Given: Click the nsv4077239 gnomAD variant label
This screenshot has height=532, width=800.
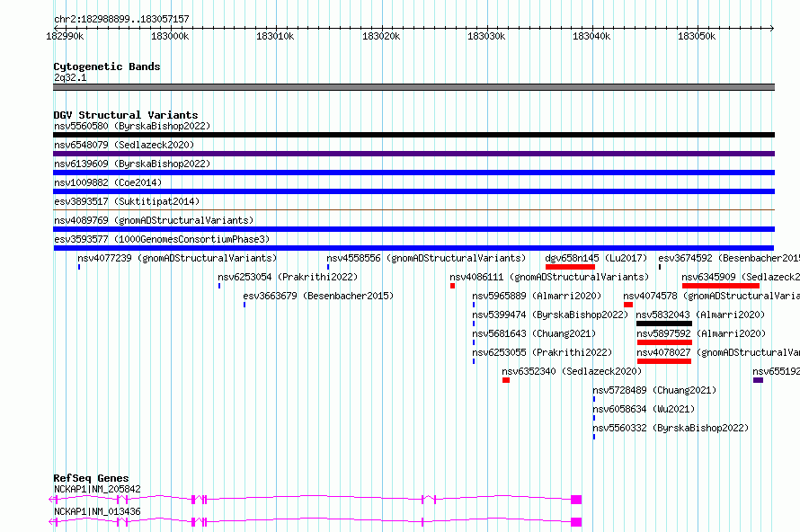Looking at the screenshot, I should point(177,258).
